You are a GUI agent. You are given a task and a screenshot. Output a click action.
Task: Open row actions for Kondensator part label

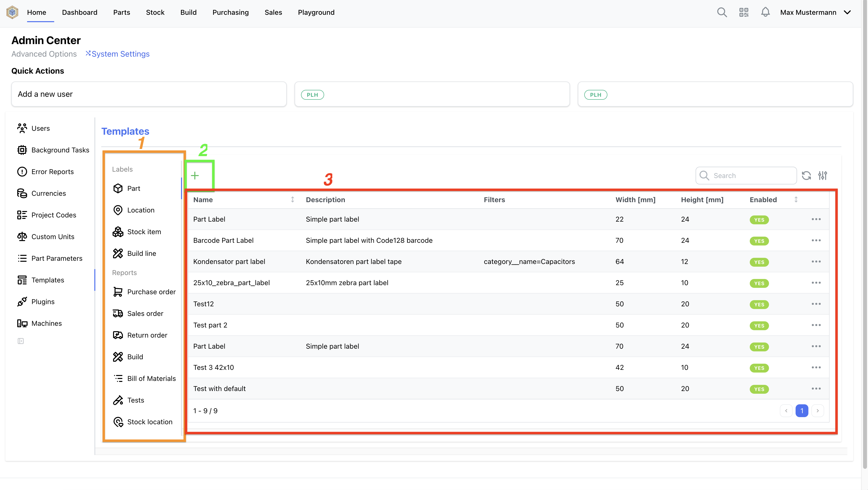pyautogui.click(x=816, y=262)
